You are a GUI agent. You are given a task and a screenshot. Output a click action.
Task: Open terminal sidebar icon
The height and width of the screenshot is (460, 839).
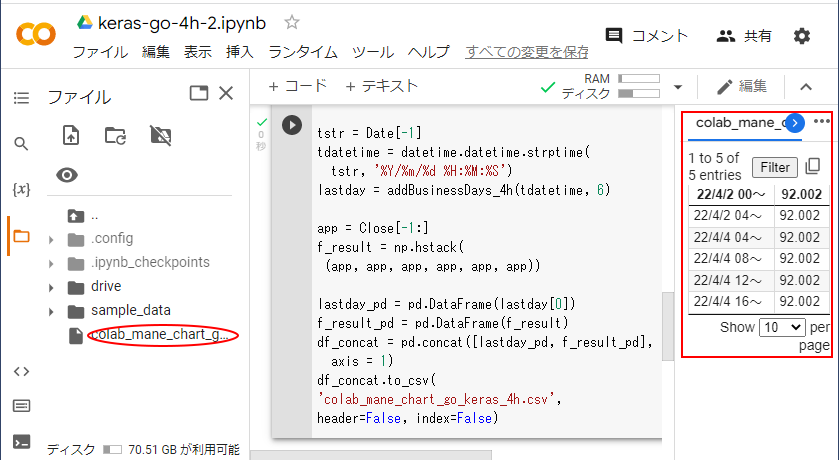[21, 442]
